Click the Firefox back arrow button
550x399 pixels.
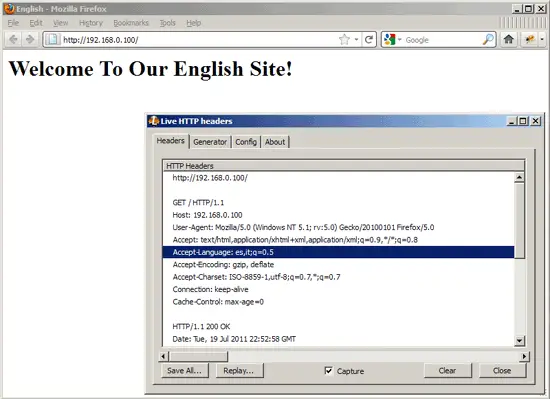pyautogui.click(x=13, y=40)
